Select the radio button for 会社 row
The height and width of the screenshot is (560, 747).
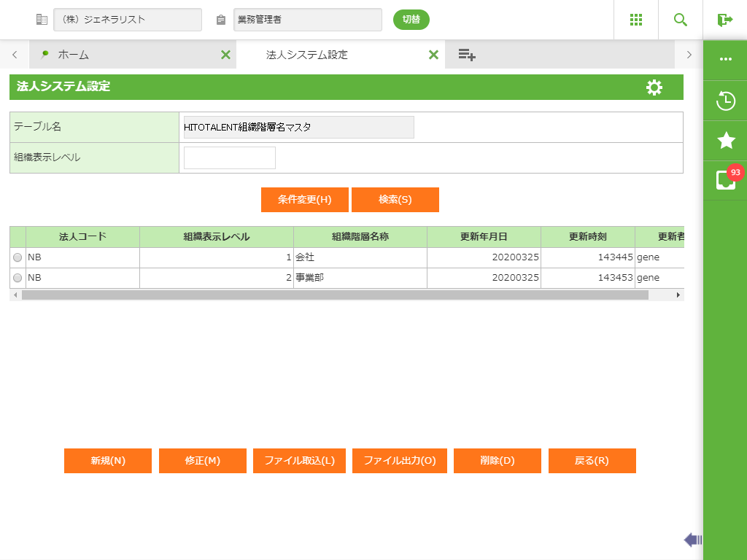click(18, 257)
